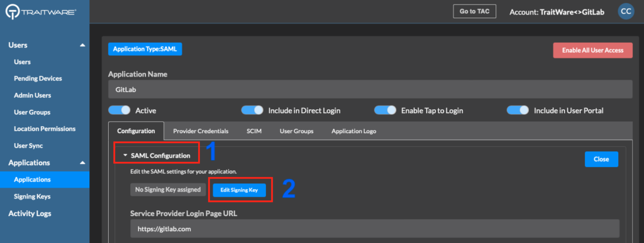Click the Edit Signing Key button
The image size is (644, 243).
point(240,190)
